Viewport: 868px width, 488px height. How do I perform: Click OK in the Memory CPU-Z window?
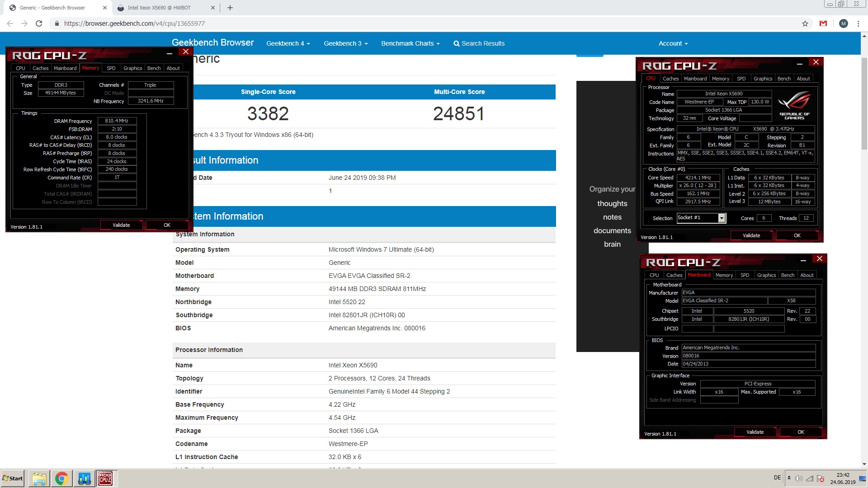point(167,225)
